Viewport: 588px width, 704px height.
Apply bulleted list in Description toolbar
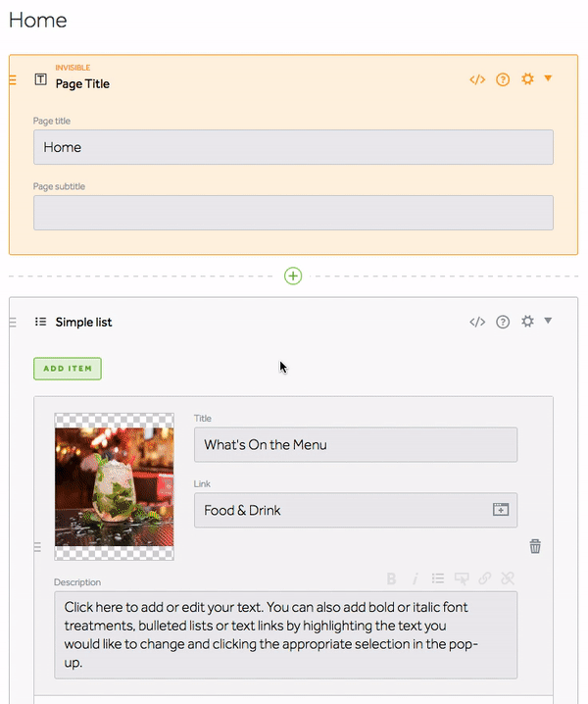[x=438, y=578]
